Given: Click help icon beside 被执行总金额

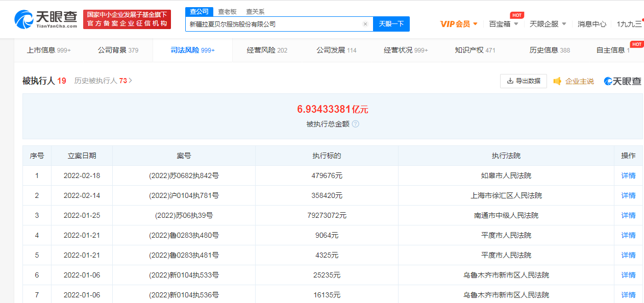Looking at the screenshot, I should point(356,124).
